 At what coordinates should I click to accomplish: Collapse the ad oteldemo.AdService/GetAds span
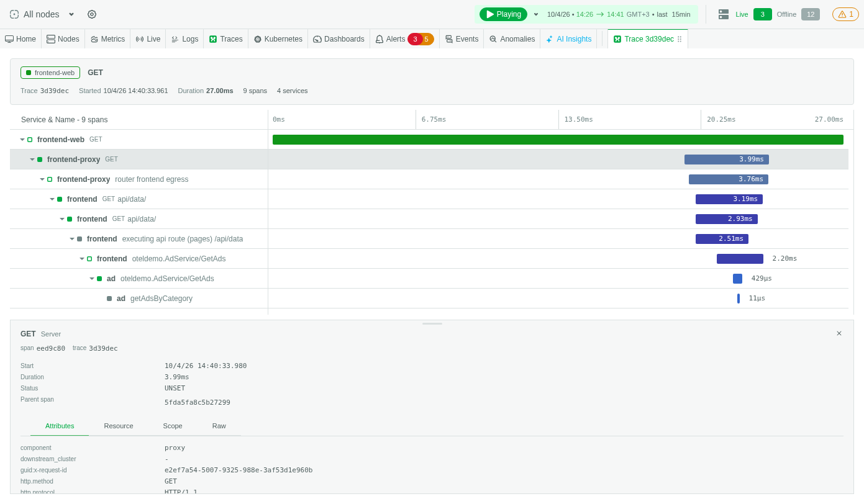[x=92, y=279]
